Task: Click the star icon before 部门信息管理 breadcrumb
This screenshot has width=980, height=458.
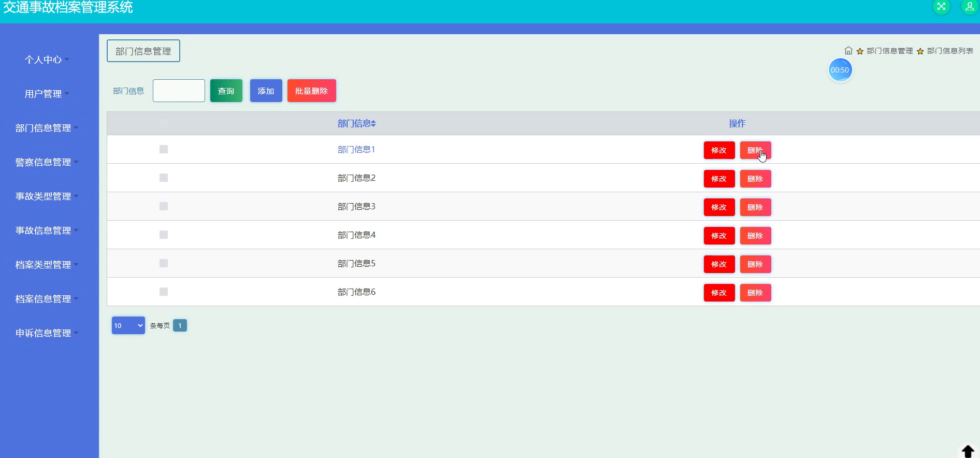Action: tap(860, 51)
